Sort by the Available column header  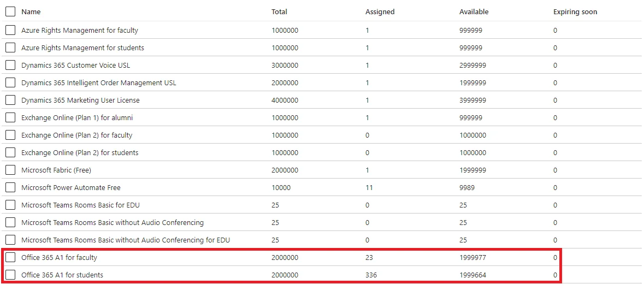(x=474, y=12)
